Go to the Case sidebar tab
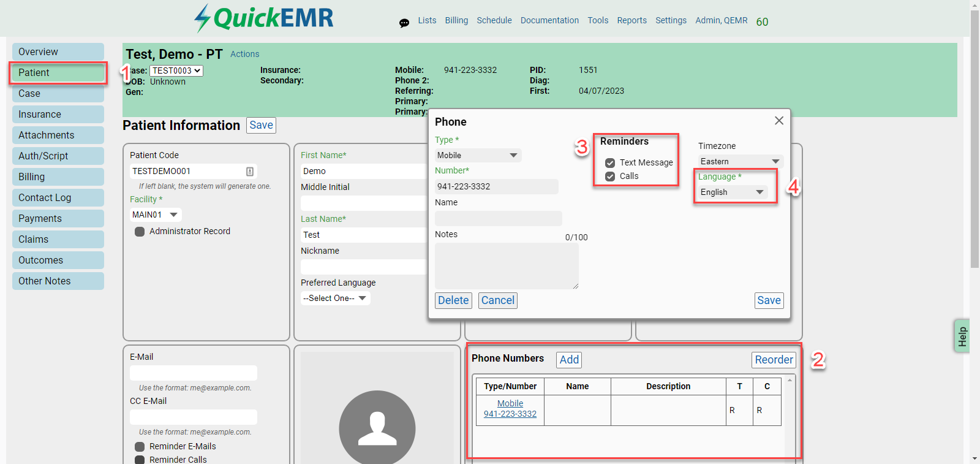980x464 pixels. click(58, 94)
